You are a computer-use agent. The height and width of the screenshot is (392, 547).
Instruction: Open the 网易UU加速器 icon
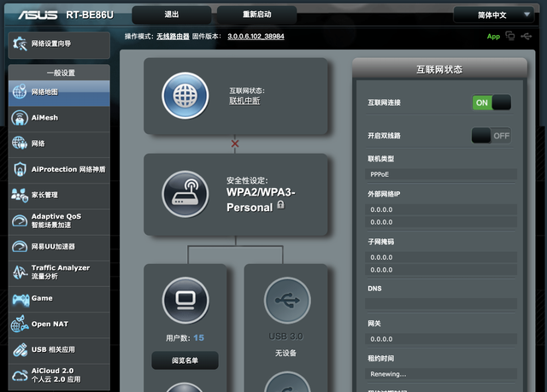20,246
